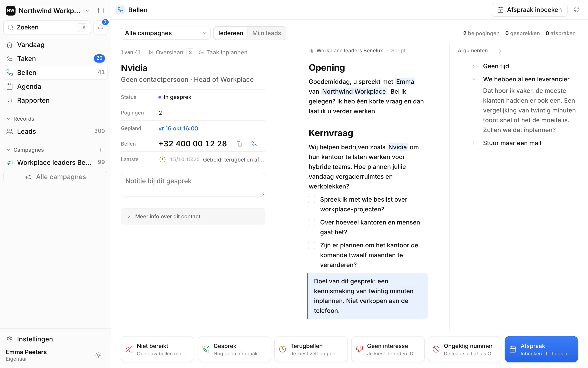Image resolution: width=588 pixels, height=368 pixels.
Task: Click Taak inplannen
Action: [x=223, y=52]
